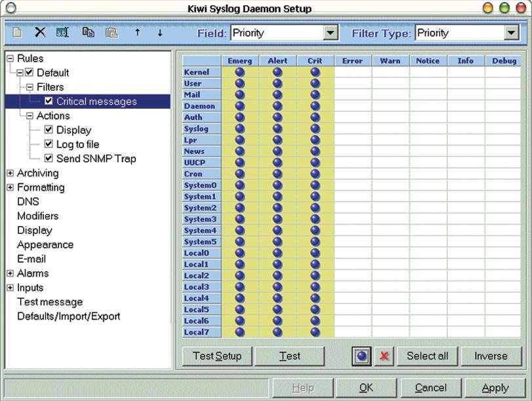Viewport: 532px width, 401px height.
Task: Select DNS in the settings tree
Action: pos(28,202)
